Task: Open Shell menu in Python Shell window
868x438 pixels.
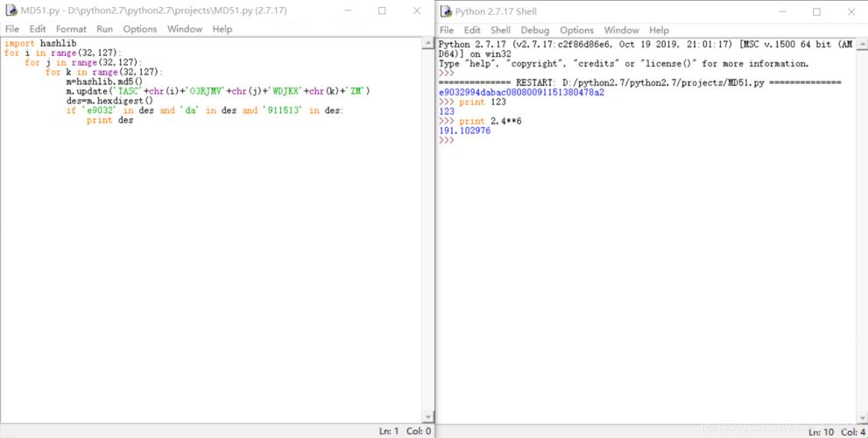Action: (x=500, y=30)
